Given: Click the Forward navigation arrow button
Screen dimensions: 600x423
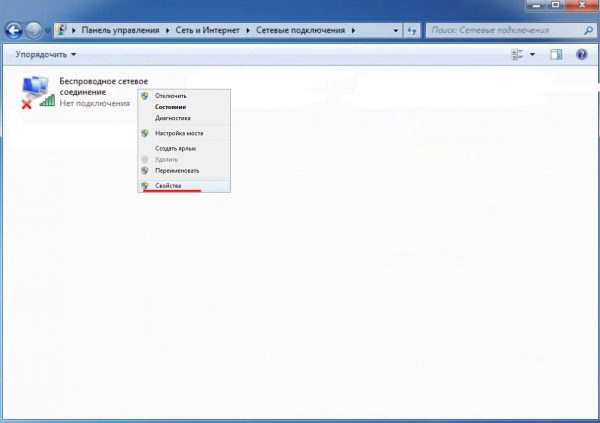Looking at the screenshot, I should click(34, 30).
